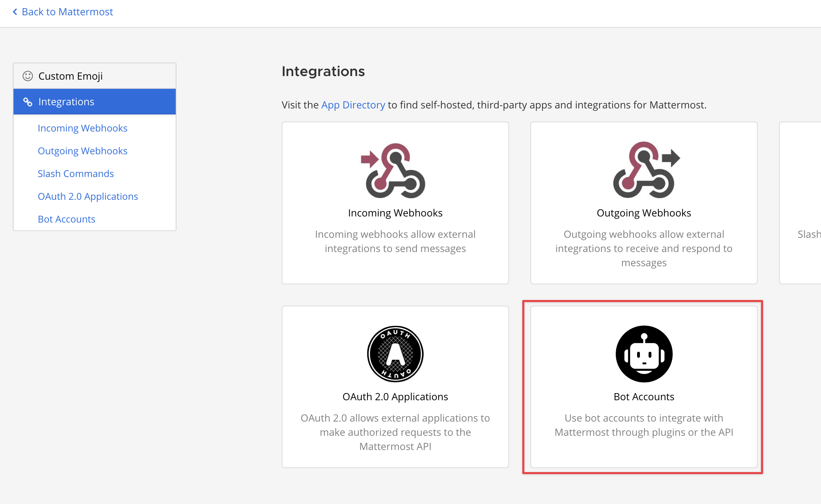Open the App Directory link
821x504 pixels.
[x=353, y=105]
